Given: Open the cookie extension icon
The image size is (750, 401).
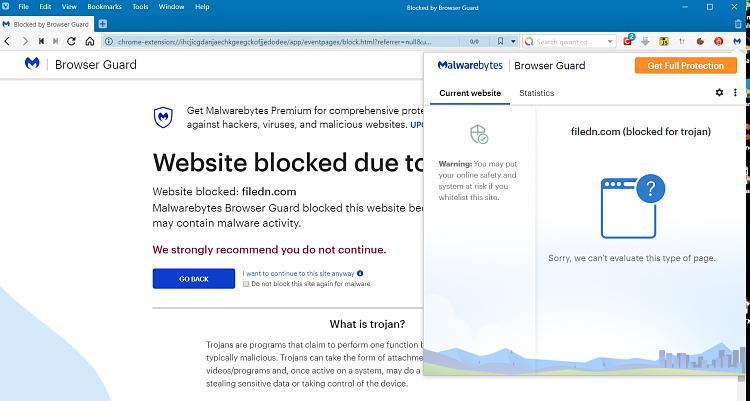Looking at the screenshot, I should (x=700, y=42).
